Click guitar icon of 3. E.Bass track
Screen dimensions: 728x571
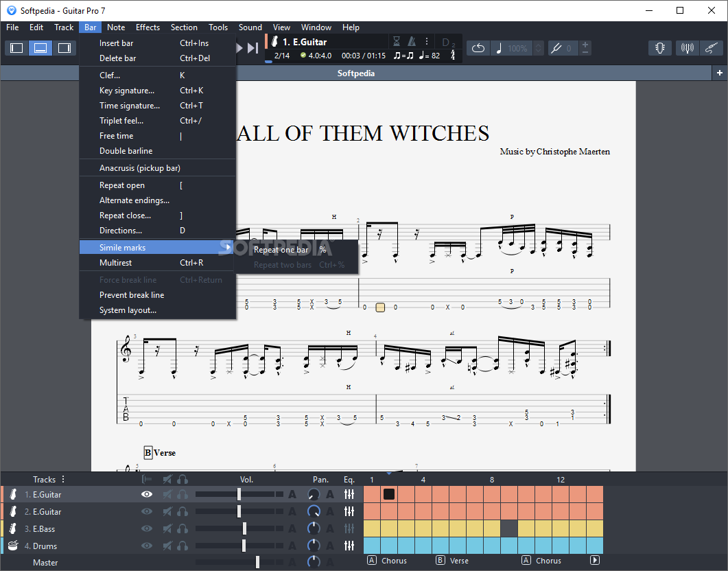tap(13, 528)
